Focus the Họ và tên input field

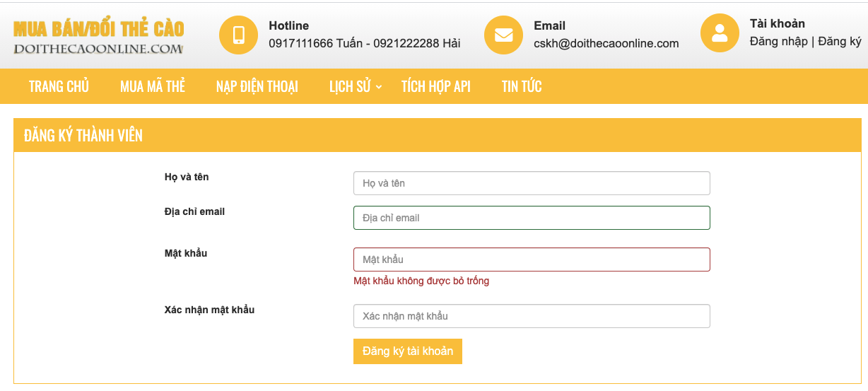pos(532,183)
